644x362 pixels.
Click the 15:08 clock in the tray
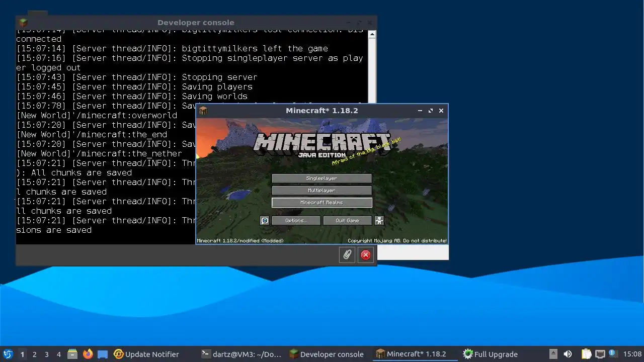coord(632,354)
